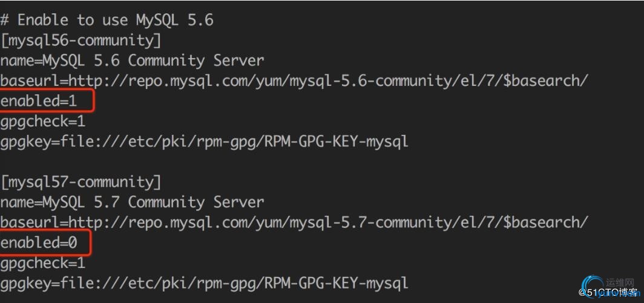The width and height of the screenshot is (644, 303).
Task: Click '$basearch/' in the 5.7 baseurl
Action: coord(547,223)
